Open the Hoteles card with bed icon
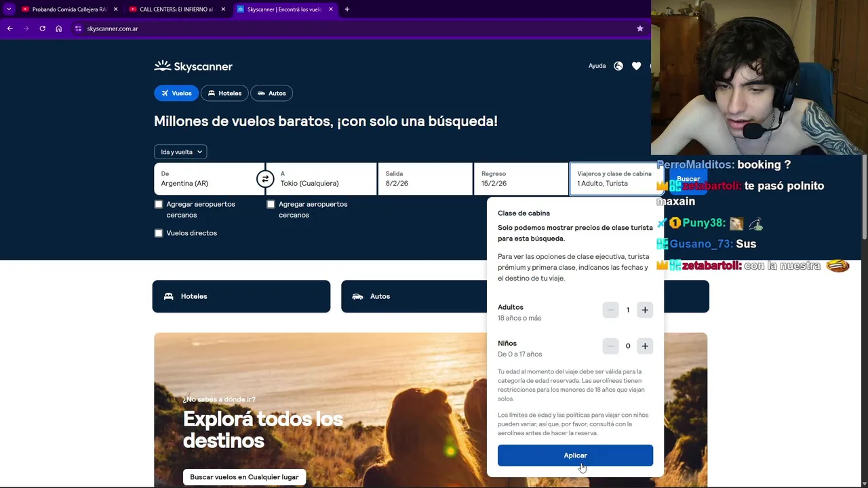This screenshot has width=868, height=488. [241, 296]
